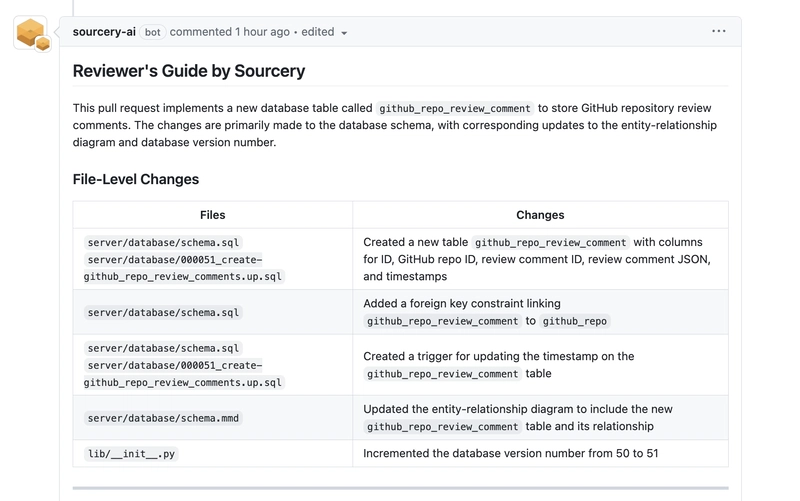Click the server/database/schema.mmd file name

pyautogui.click(x=163, y=418)
